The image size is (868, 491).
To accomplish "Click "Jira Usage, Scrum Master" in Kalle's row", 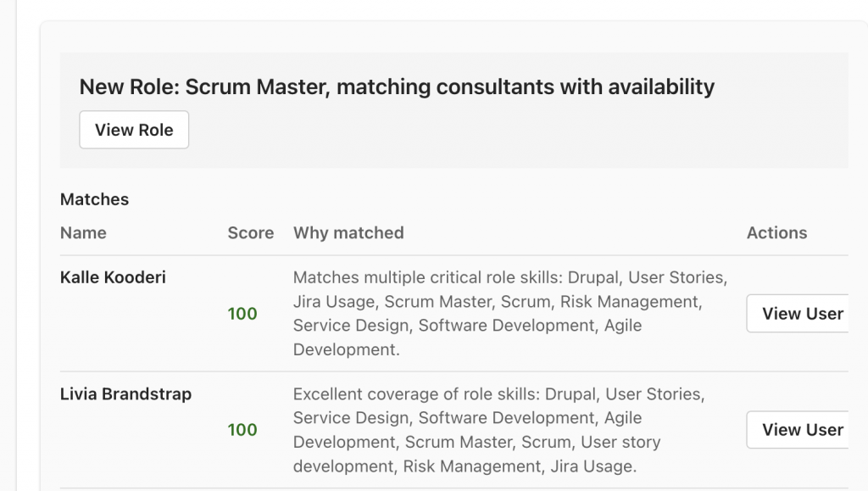I will pyautogui.click(x=393, y=302).
